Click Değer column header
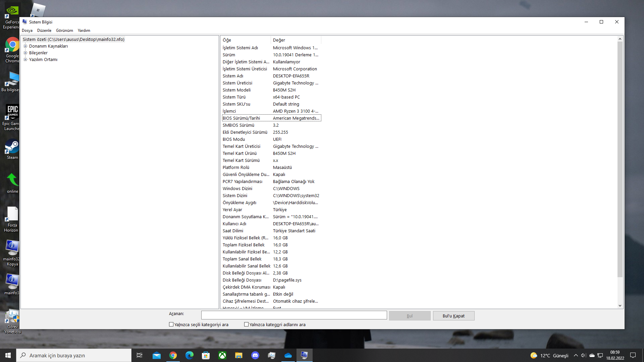The image size is (644, 362). (x=296, y=40)
